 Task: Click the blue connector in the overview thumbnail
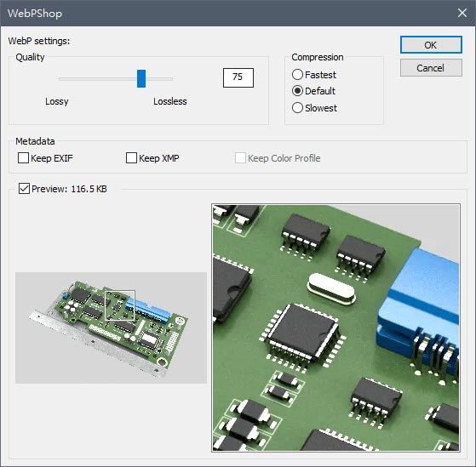tap(149, 310)
